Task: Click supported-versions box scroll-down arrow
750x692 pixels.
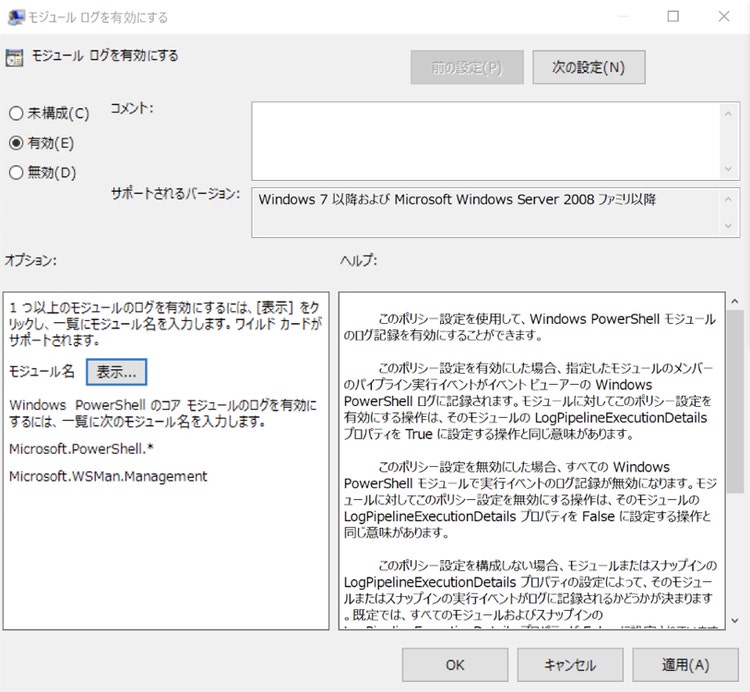Action: tap(728, 226)
